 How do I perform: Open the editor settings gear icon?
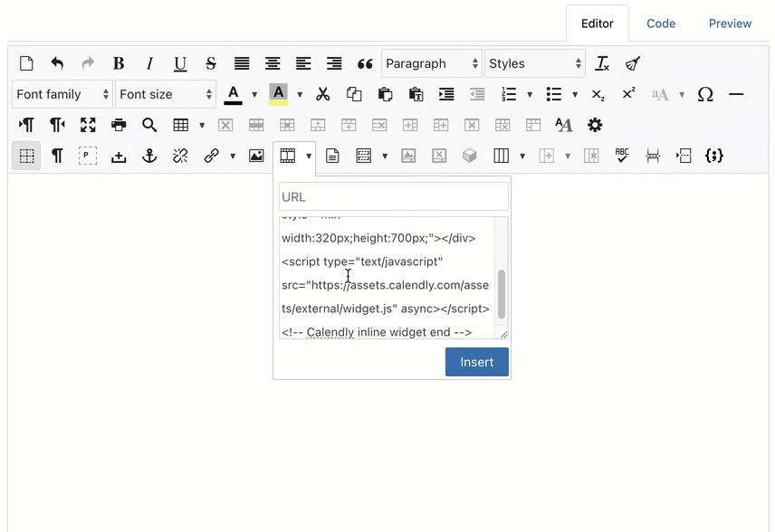point(595,125)
